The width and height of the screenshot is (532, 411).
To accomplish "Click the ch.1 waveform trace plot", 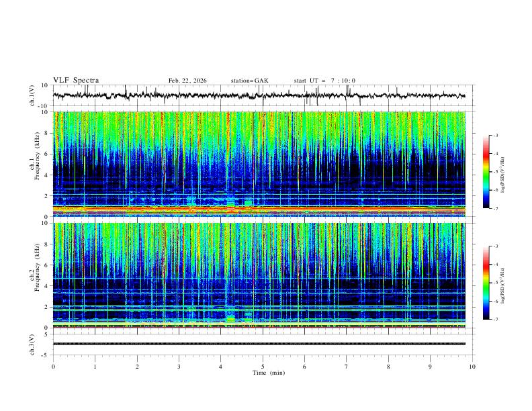I will (x=259, y=95).
